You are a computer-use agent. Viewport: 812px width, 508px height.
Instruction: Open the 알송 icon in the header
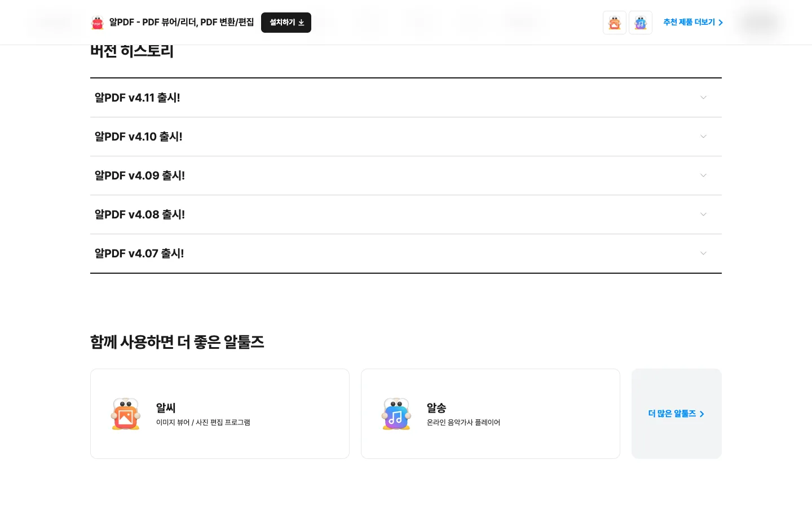[x=641, y=23]
